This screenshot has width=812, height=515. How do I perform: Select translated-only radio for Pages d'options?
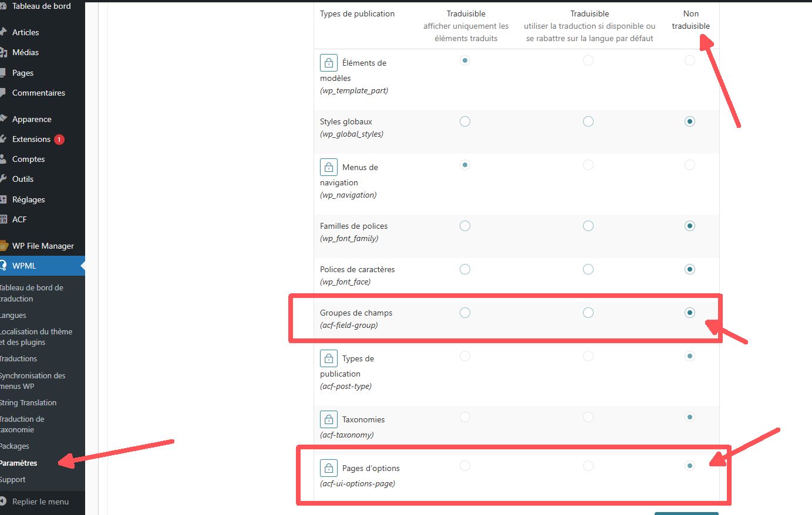(x=465, y=466)
